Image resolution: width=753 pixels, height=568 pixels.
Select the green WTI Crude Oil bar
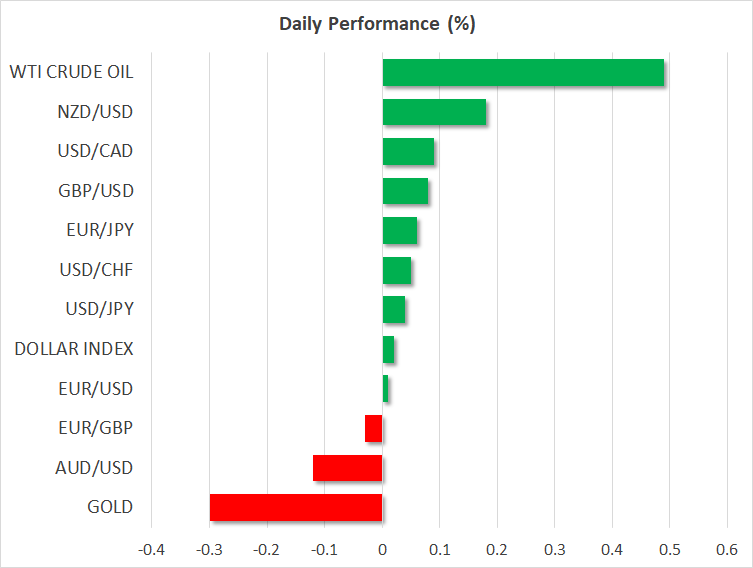(x=523, y=73)
